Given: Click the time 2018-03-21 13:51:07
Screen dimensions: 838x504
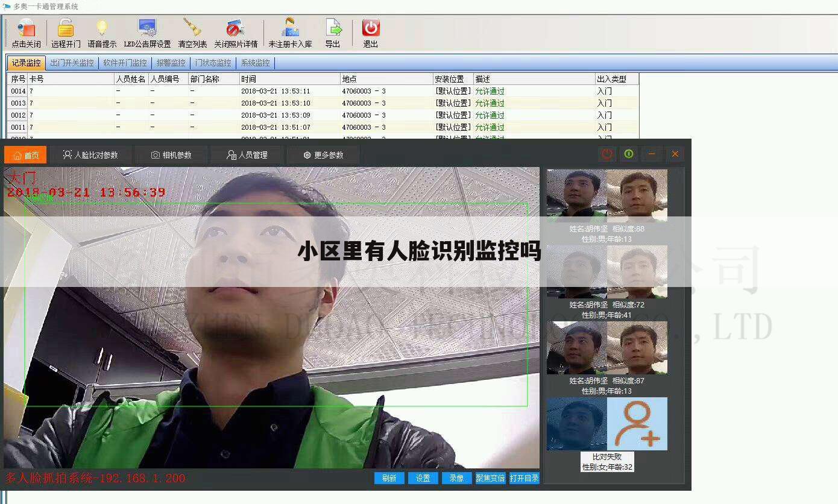Looking at the screenshot, I should (x=276, y=127).
